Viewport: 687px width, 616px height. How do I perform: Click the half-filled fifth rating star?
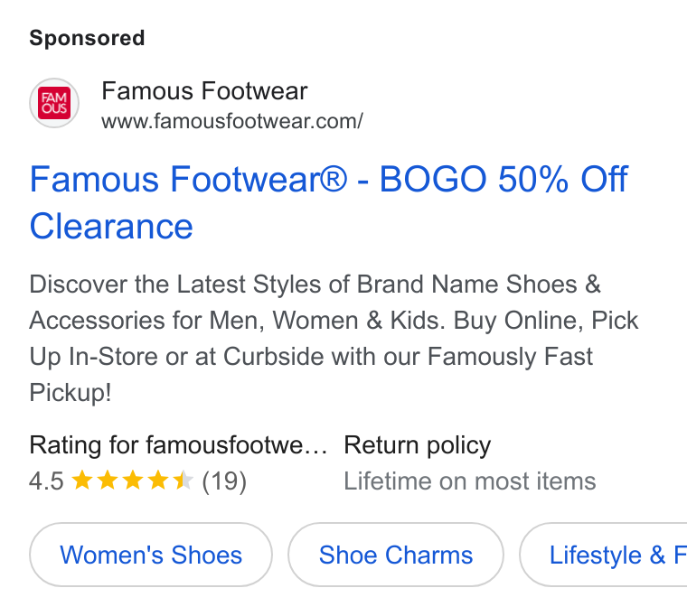184,480
